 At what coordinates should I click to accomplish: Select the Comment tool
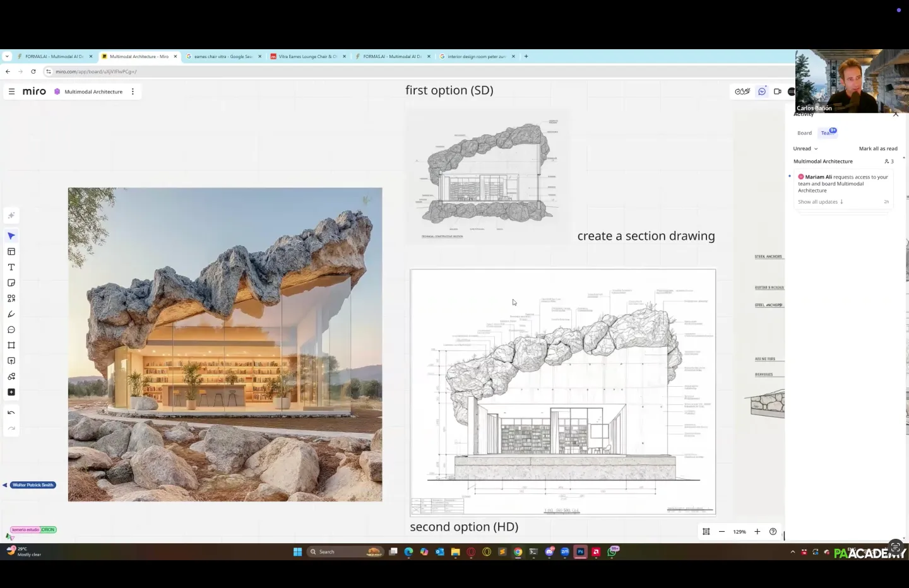(x=11, y=330)
